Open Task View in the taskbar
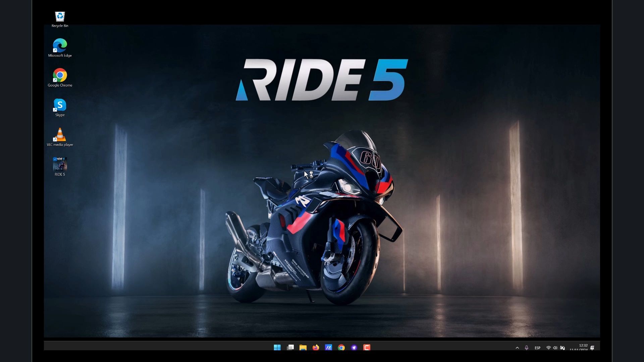The width and height of the screenshot is (644, 362). 290,348
